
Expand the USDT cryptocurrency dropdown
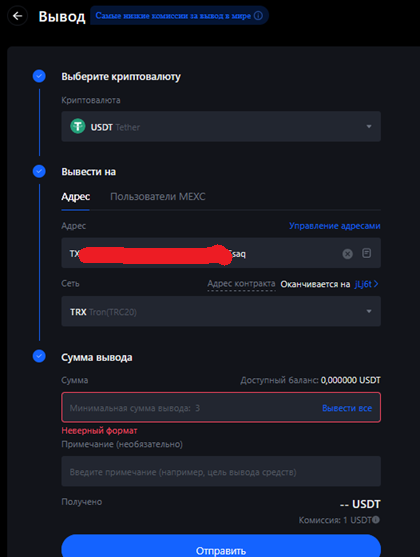tap(221, 126)
